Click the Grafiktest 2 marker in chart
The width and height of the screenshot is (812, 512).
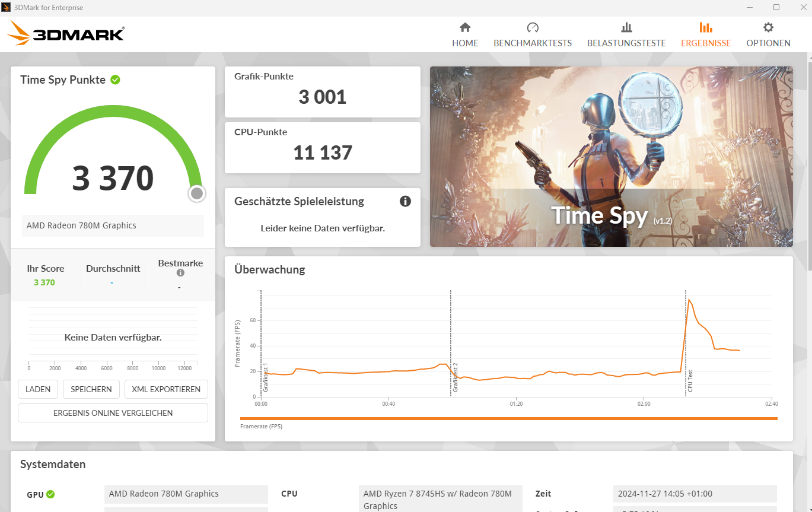point(455,377)
